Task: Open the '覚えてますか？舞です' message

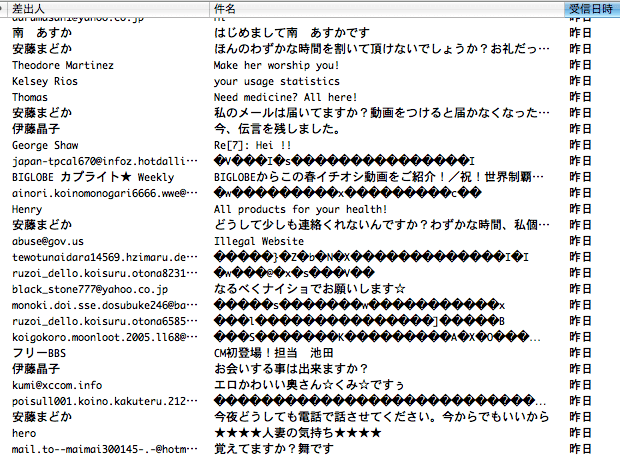Action: point(274,449)
